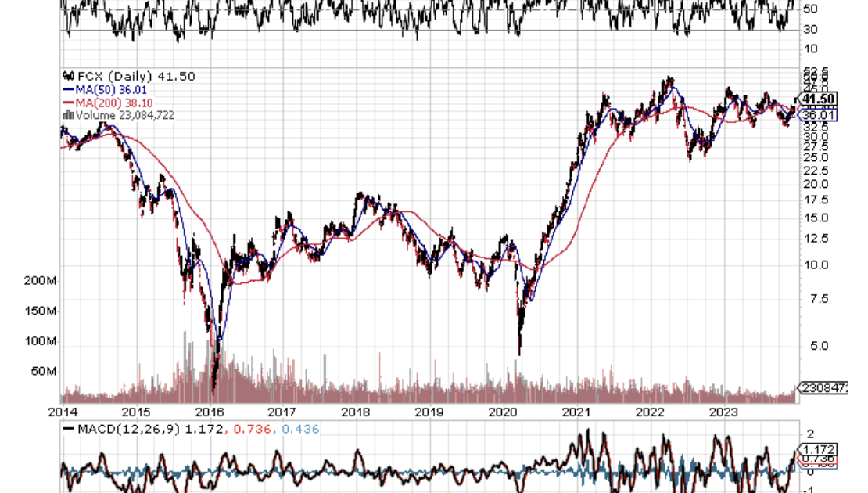Click the 22.5 price axis label
868x493 pixels.
click(816, 171)
